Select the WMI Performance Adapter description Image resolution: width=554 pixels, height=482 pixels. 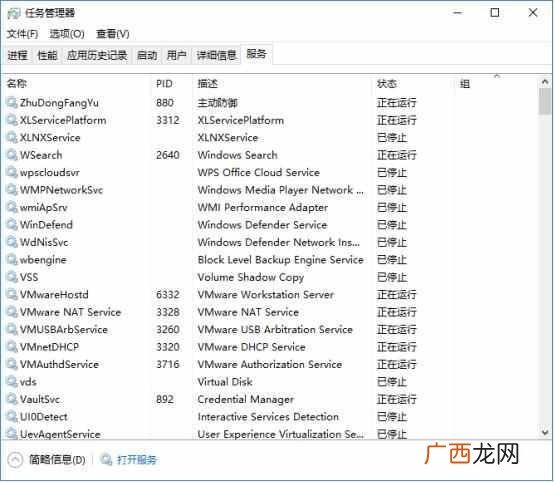click(263, 207)
